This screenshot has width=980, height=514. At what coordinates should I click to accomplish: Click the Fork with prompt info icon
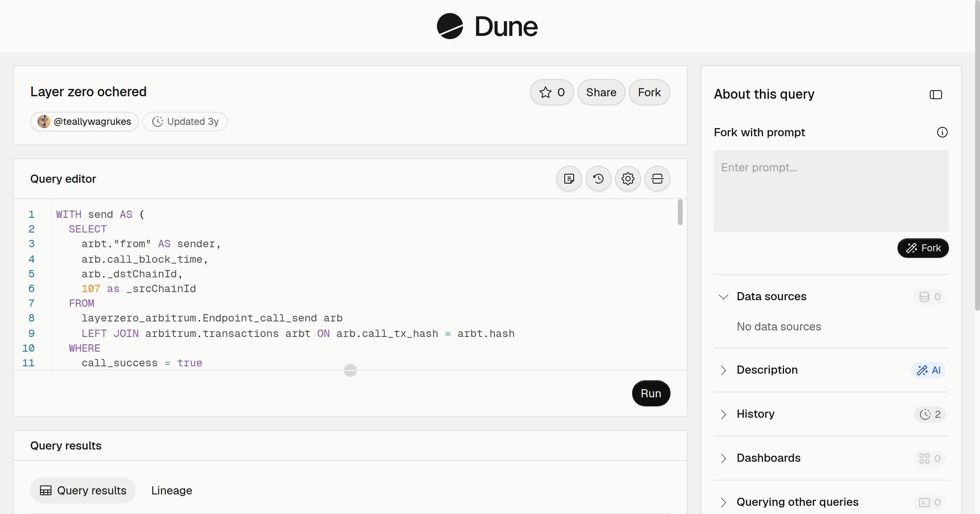pyautogui.click(x=942, y=132)
